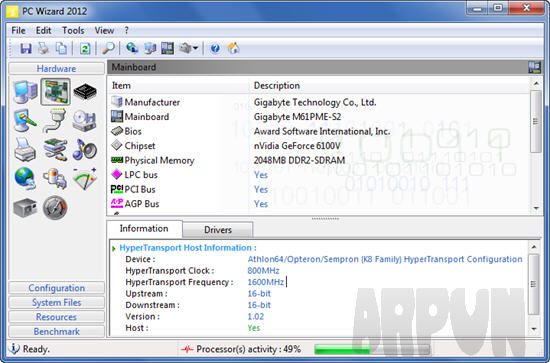
Task: Select the Power supply box icon
Action: click(25, 208)
